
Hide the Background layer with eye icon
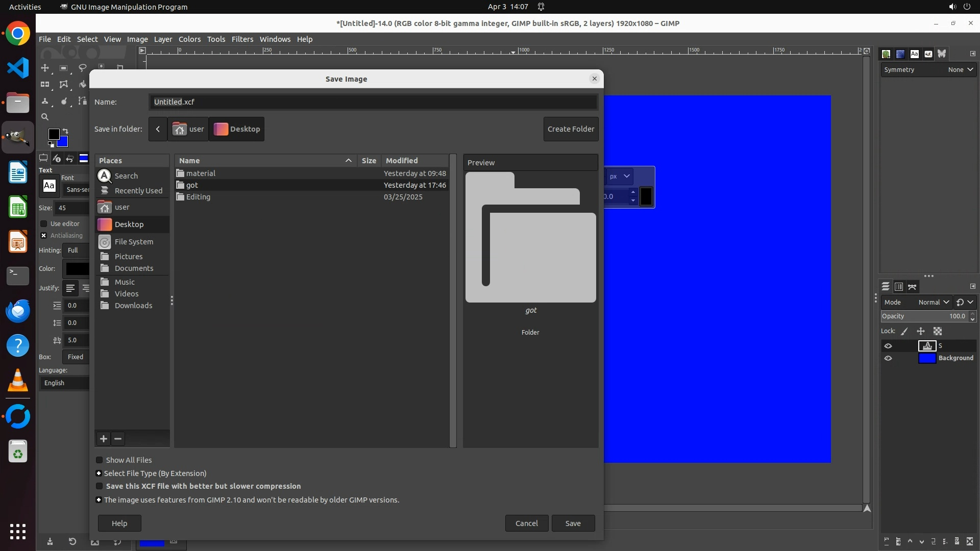coord(888,358)
